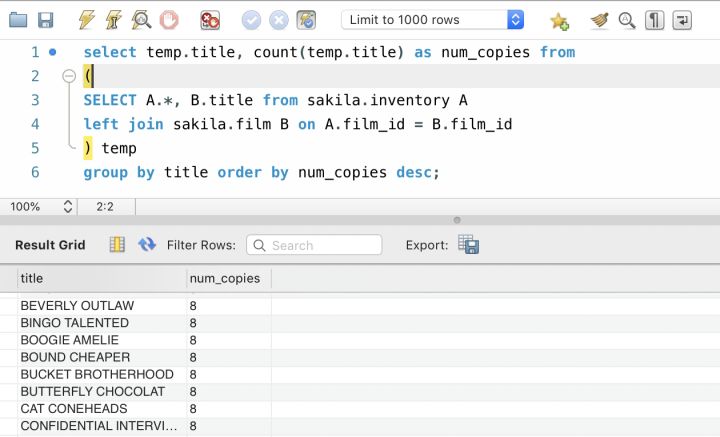Screen dimensions: 720x437
Task: Open find panel with magnifier icon
Action: [x=627, y=20]
